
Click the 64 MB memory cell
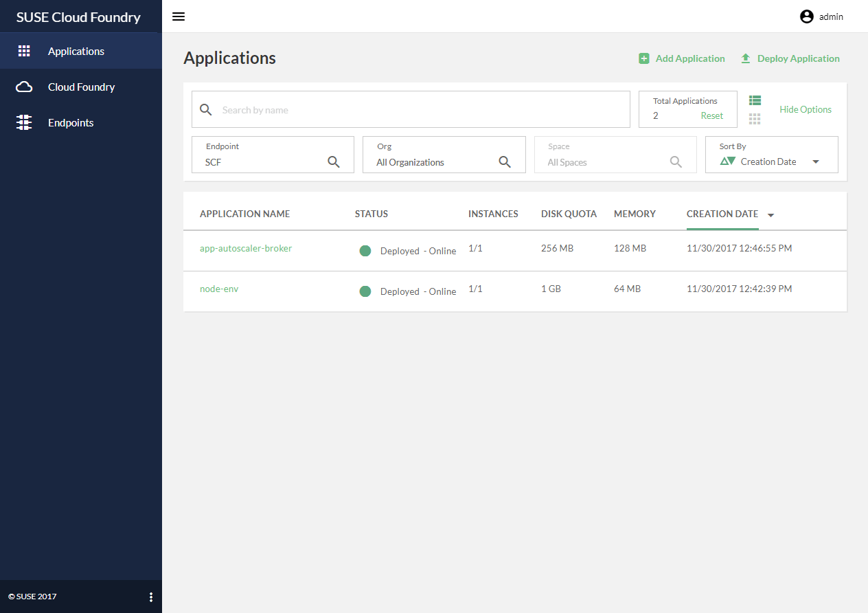tap(627, 289)
